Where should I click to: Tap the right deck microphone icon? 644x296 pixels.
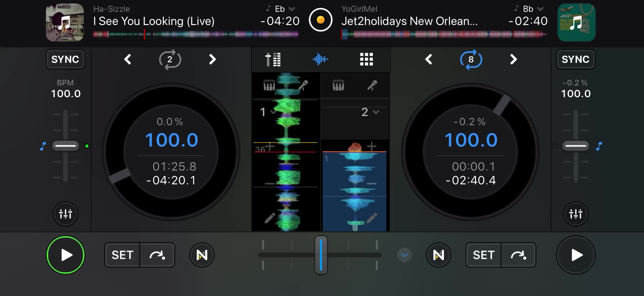tap(372, 85)
